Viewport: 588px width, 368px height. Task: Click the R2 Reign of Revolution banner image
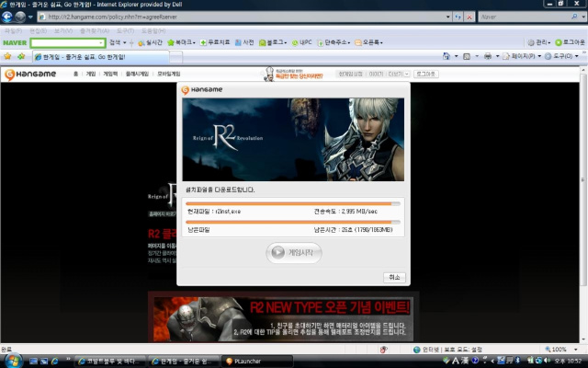(293, 140)
